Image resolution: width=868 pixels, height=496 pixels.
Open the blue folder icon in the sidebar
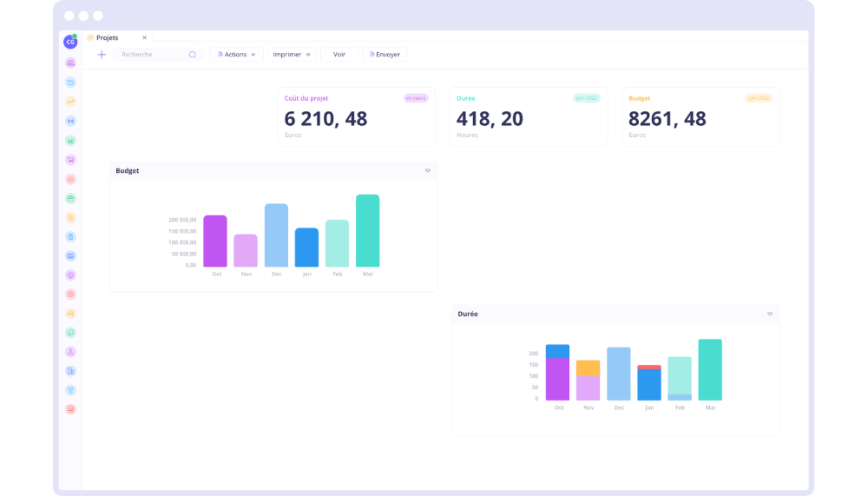click(70, 83)
